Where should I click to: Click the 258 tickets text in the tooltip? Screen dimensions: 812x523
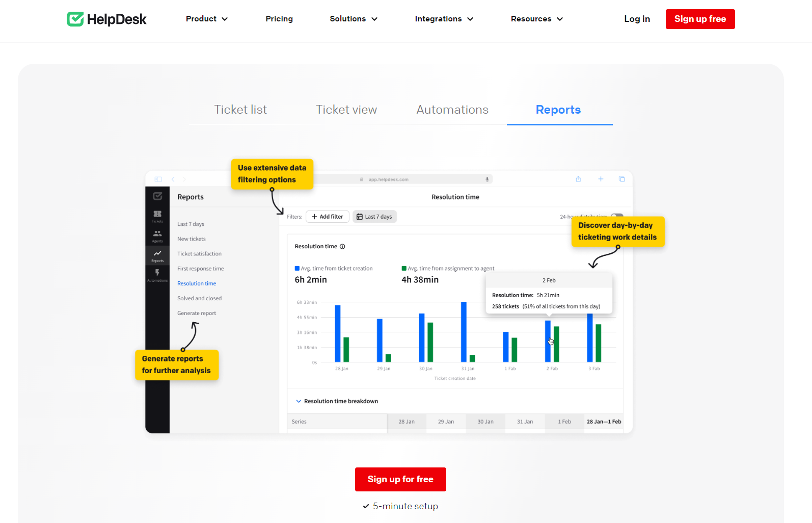pyautogui.click(x=505, y=306)
